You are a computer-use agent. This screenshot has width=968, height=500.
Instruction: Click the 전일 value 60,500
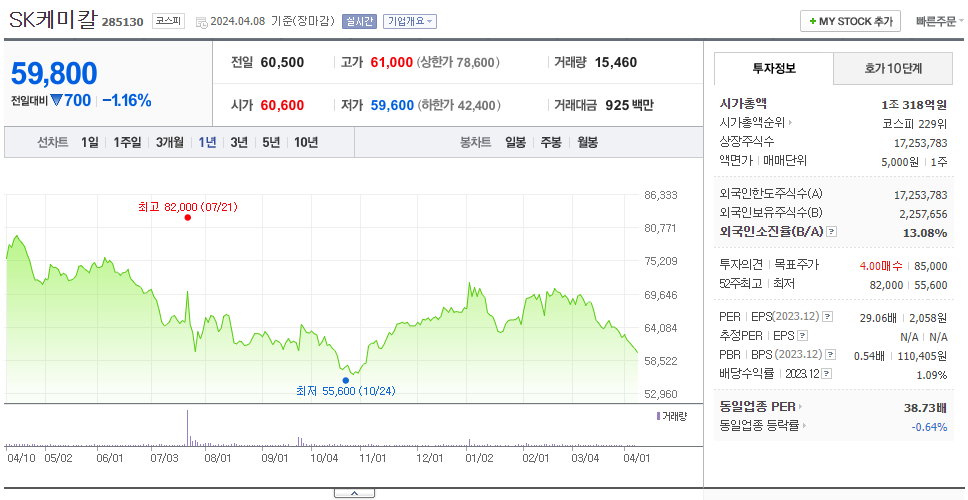(x=282, y=62)
